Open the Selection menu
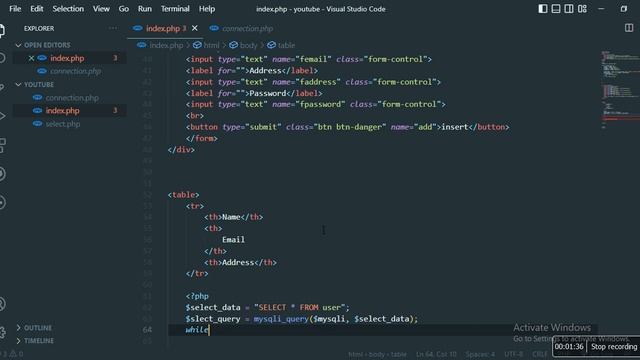 [x=68, y=9]
